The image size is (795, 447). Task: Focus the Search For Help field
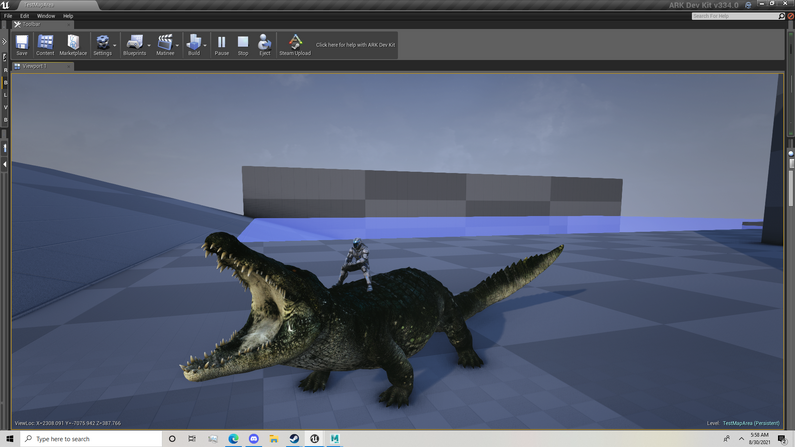coord(735,16)
